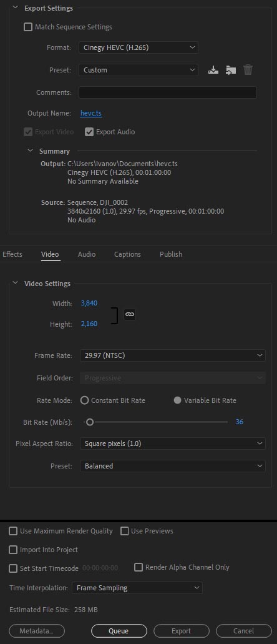This screenshot has height=644, width=277.
Task: Open the Format dropdown showing Cinegy HEVC
Action: click(x=138, y=47)
